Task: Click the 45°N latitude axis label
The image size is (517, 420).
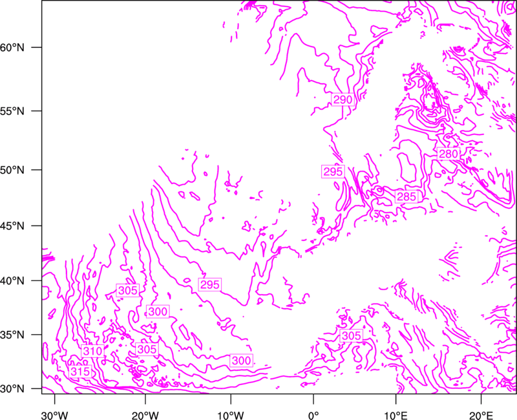Action: pyautogui.click(x=12, y=226)
